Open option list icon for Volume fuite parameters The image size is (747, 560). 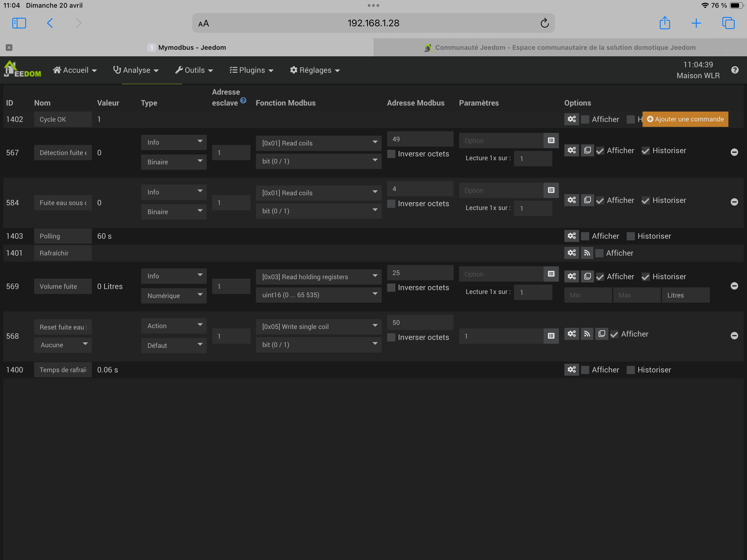click(x=551, y=274)
